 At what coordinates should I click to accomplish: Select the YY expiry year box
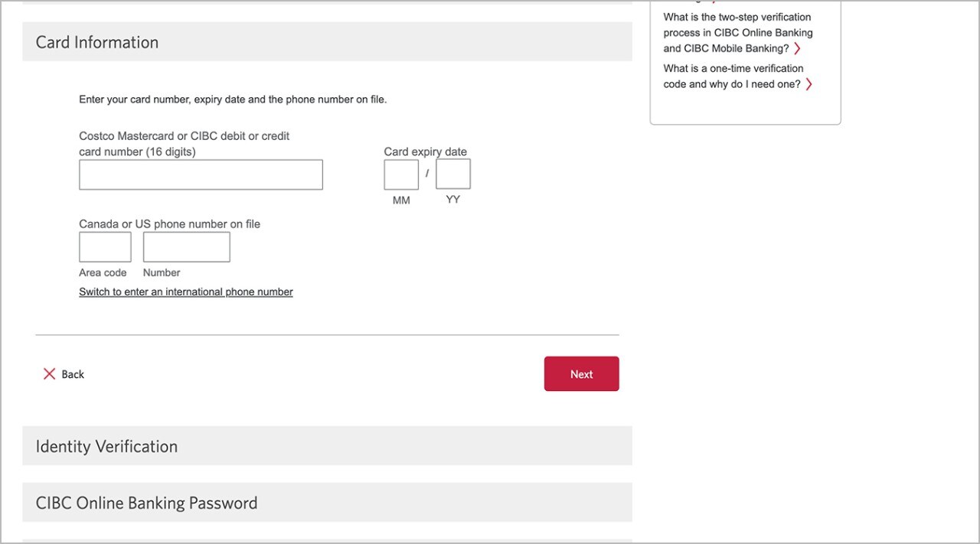point(453,174)
